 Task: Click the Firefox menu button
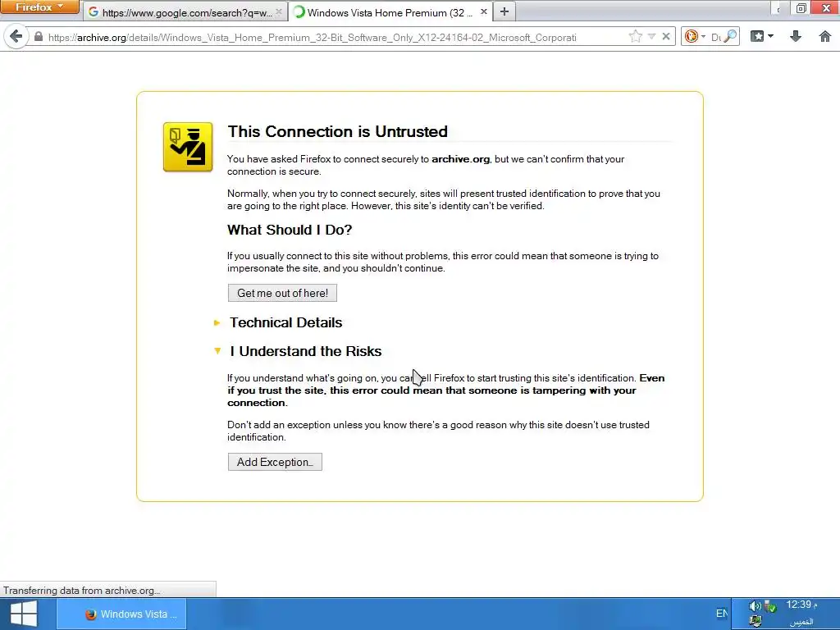pyautogui.click(x=39, y=7)
